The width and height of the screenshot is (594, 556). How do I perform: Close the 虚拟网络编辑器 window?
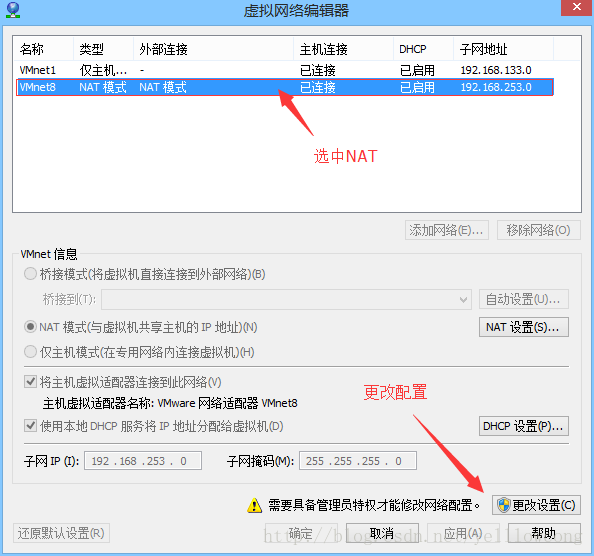click(577, 7)
